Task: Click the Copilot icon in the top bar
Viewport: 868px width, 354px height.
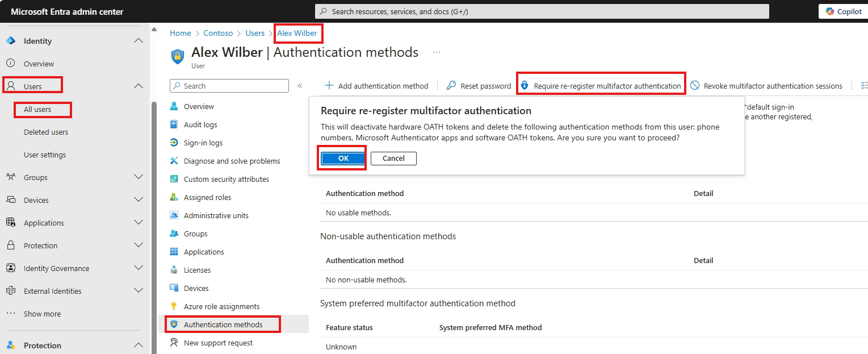Action: pyautogui.click(x=830, y=11)
